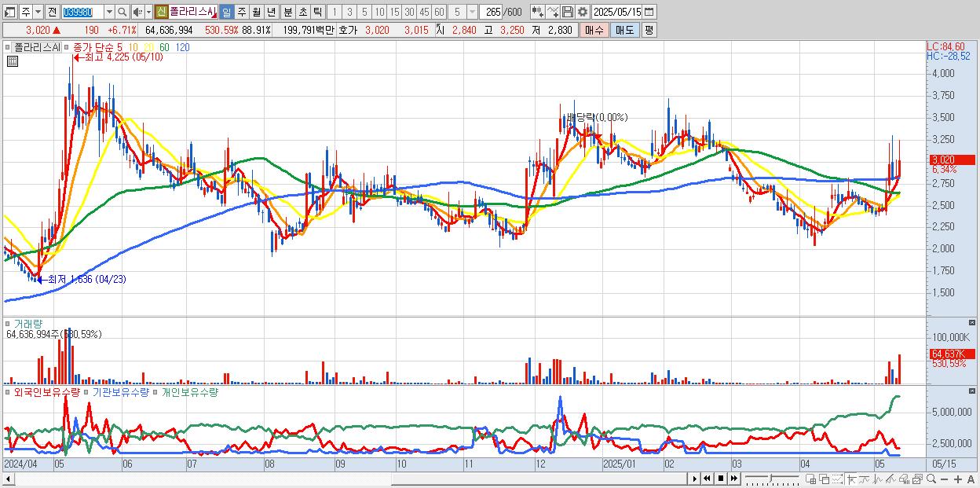This screenshot has height=488, width=980.
Task: Click the stop button in bottom bar
Action: 721,479
